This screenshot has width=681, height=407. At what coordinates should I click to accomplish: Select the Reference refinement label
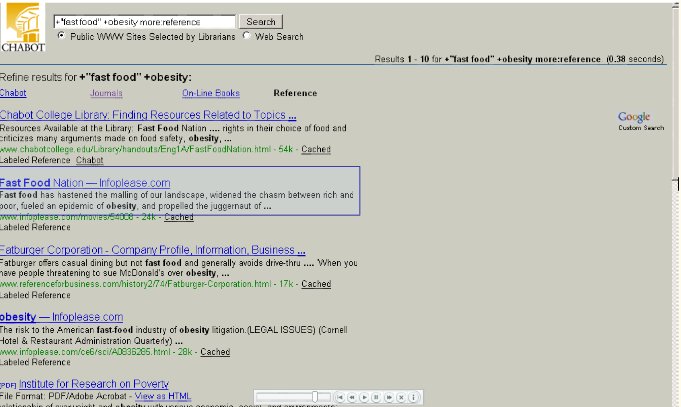point(295,93)
